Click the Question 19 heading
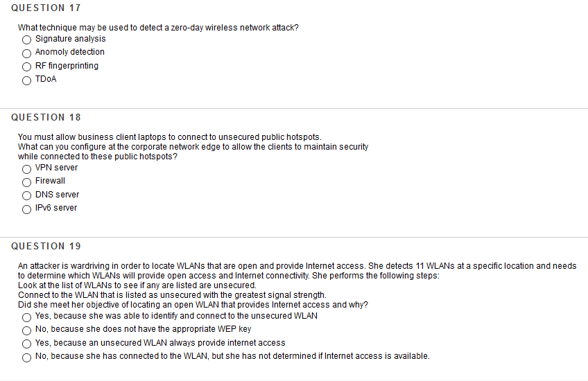Image resolution: width=588 pixels, height=381 pixels. click(46, 246)
